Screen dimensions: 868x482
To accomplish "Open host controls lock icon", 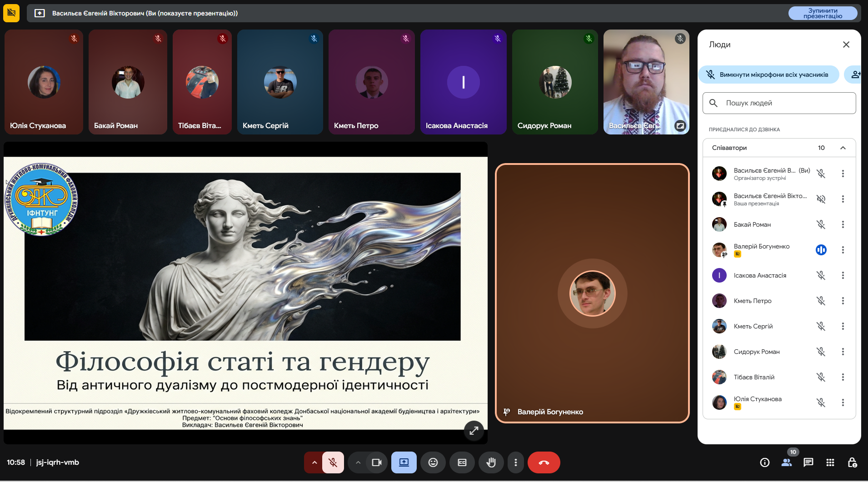I will click(x=852, y=462).
